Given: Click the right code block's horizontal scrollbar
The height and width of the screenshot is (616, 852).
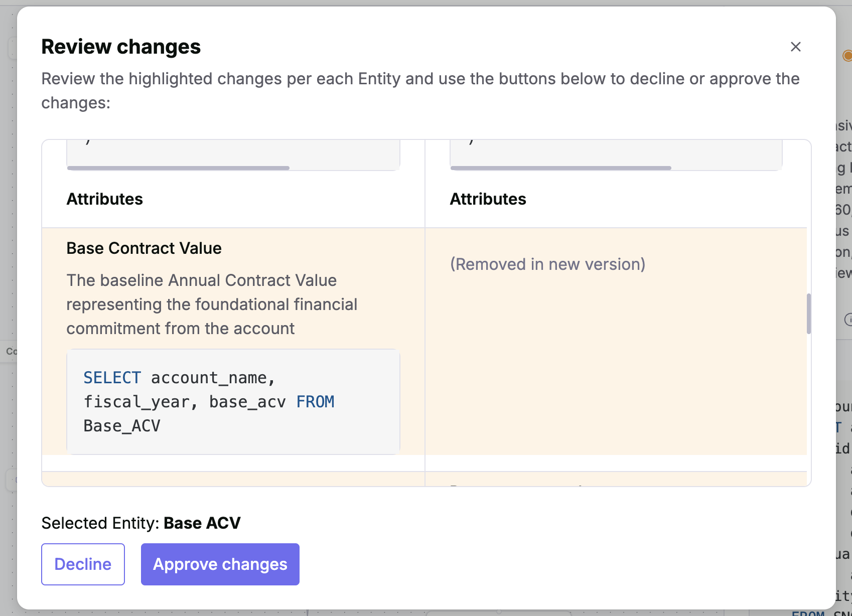Looking at the screenshot, I should 560,168.
